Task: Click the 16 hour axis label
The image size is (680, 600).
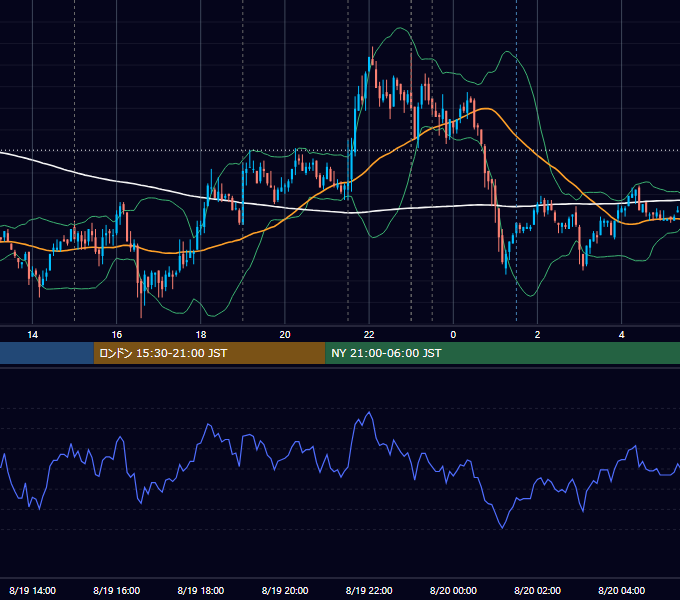Action: pyautogui.click(x=117, y=335)
